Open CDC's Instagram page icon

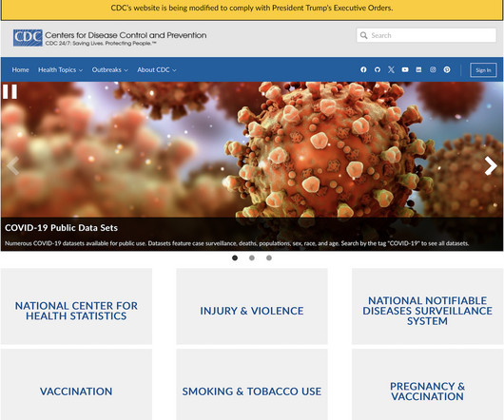[x=433, y=69]
